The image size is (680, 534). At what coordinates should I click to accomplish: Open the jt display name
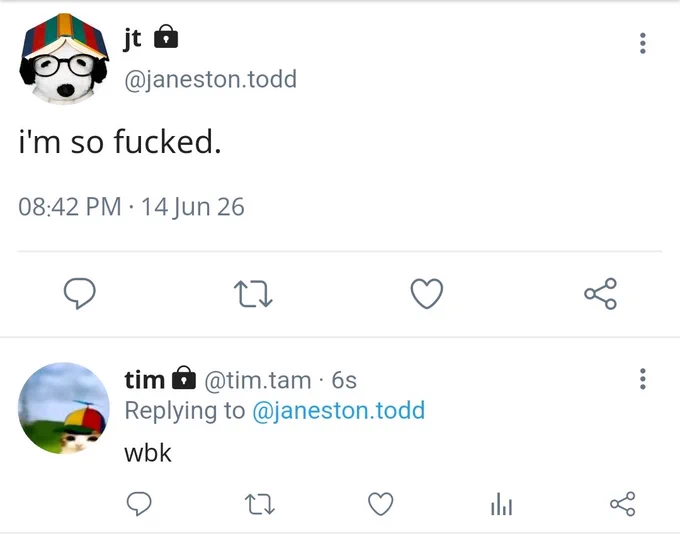pos(132,39)
